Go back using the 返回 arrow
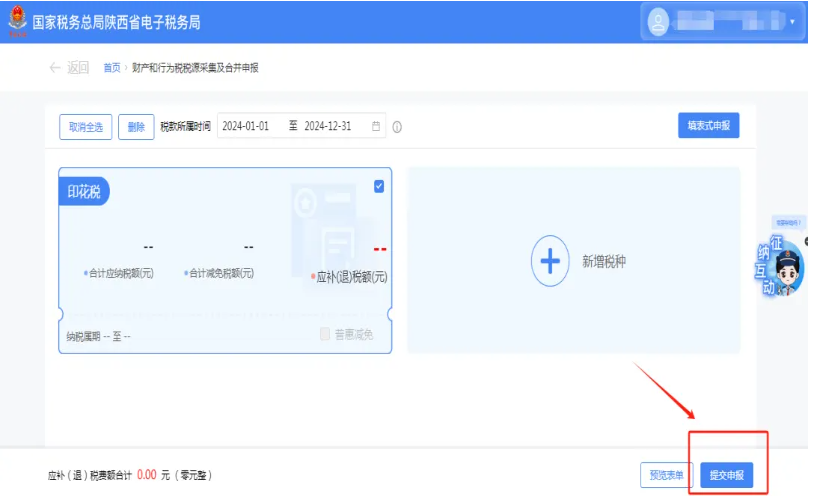The width and height of the screenshot is (817, 499). [68, 68]
